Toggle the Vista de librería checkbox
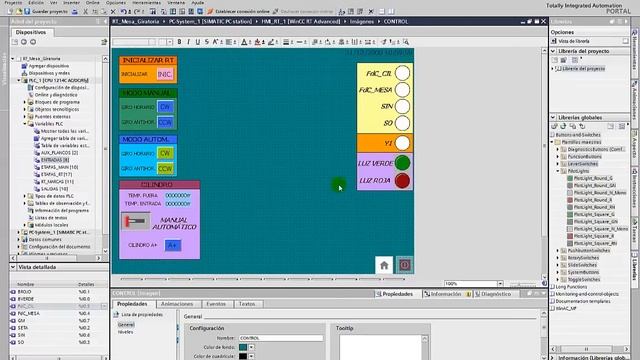Image resolution: width=640 pixels, height=360 pixels. tap(625, 41)
